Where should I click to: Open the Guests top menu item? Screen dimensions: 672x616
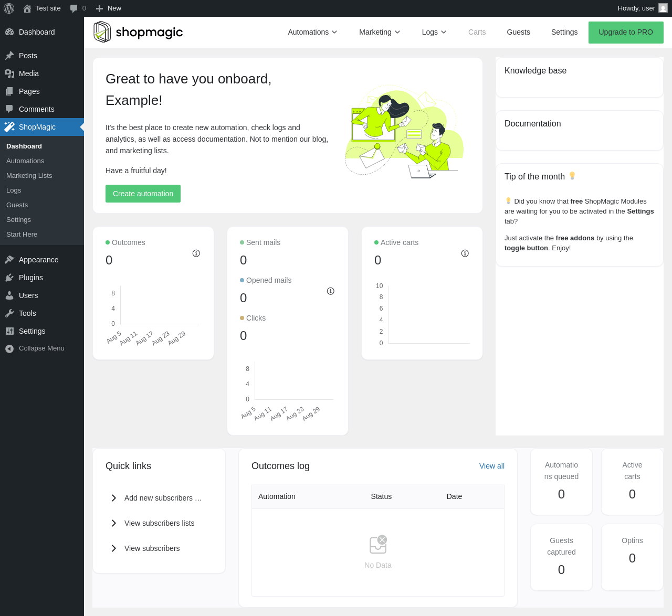(518, 32)
